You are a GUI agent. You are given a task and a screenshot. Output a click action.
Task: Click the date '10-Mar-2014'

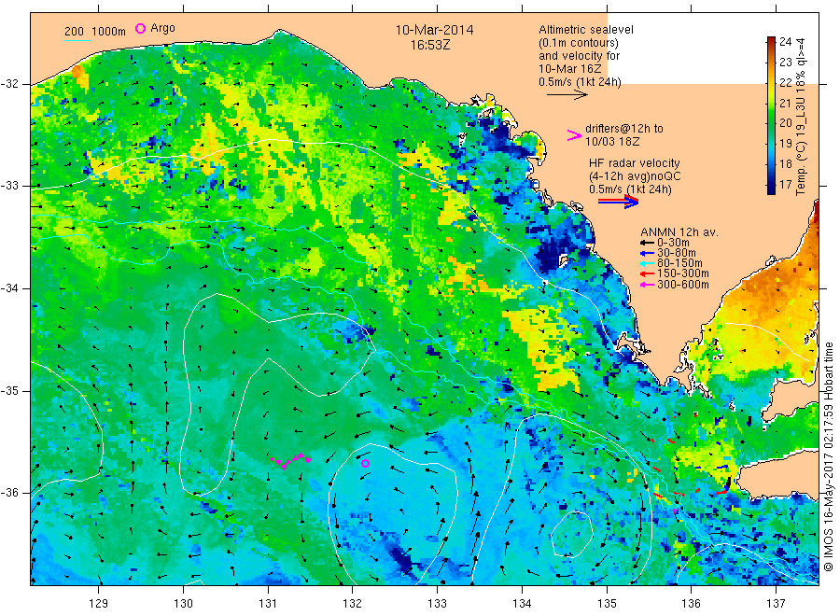pyautogui.click(x=434, y=30)
